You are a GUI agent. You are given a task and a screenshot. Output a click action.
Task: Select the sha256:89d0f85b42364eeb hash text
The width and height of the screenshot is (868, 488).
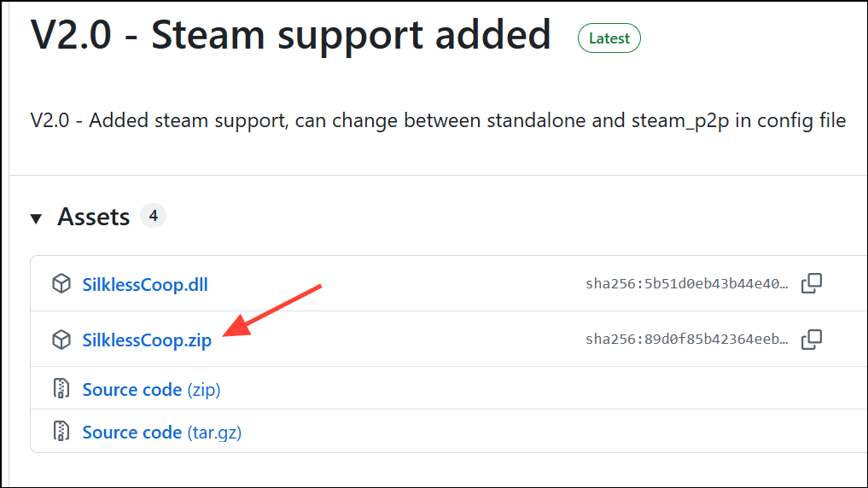(686, 340)
